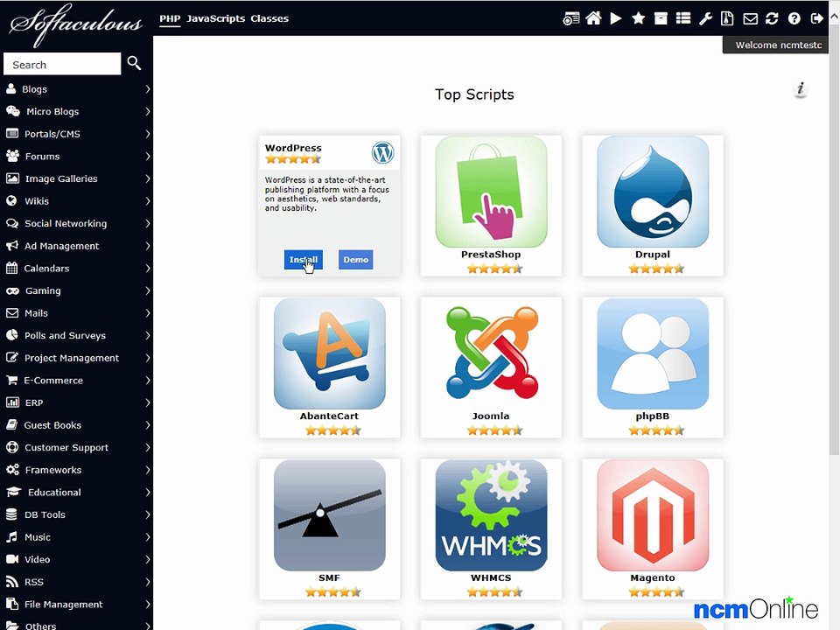The image size is (840, 630).
Task: Open help via question mark icon
Action: click(x=794, y=18)
